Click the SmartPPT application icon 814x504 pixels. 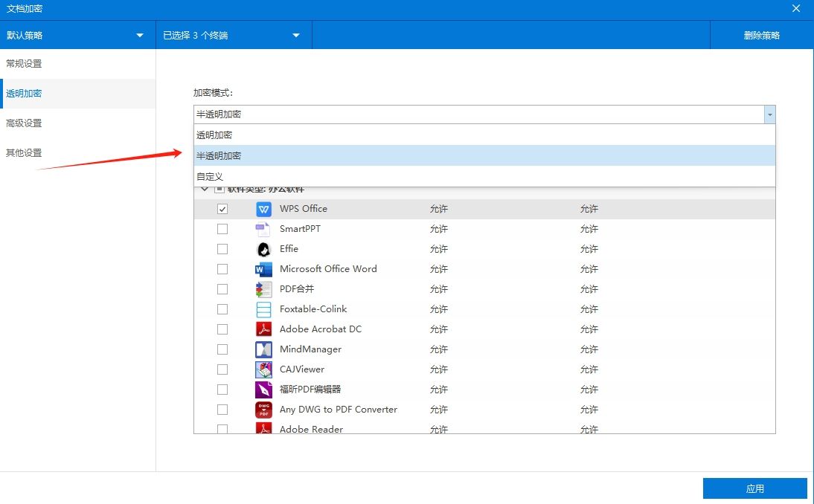point(263,229)
